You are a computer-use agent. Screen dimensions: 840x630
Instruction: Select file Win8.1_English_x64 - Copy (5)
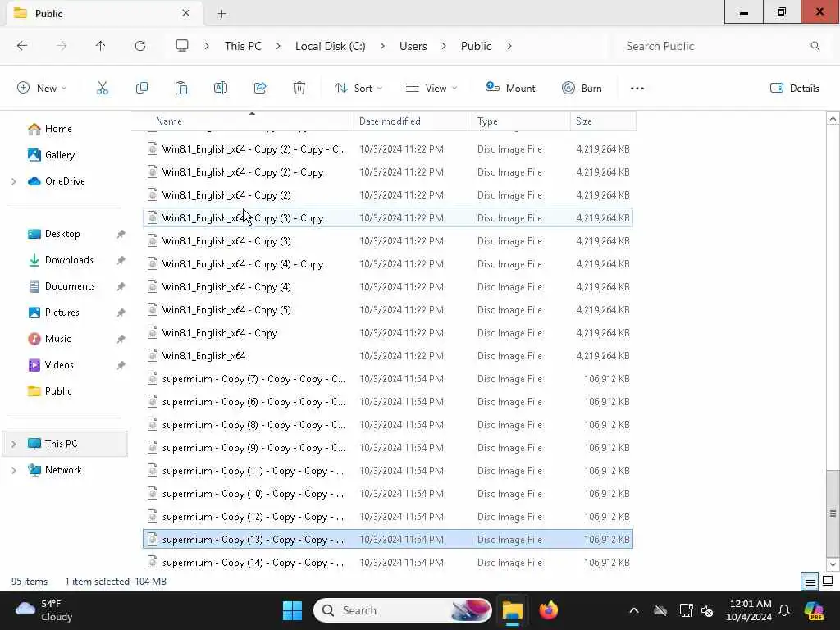click(x=388, y=309)
